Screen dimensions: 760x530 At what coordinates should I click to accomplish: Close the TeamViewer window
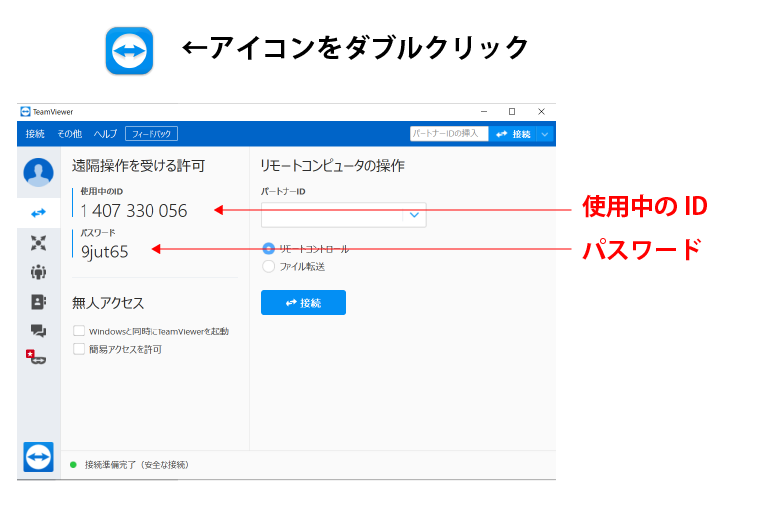coord(541,112)
